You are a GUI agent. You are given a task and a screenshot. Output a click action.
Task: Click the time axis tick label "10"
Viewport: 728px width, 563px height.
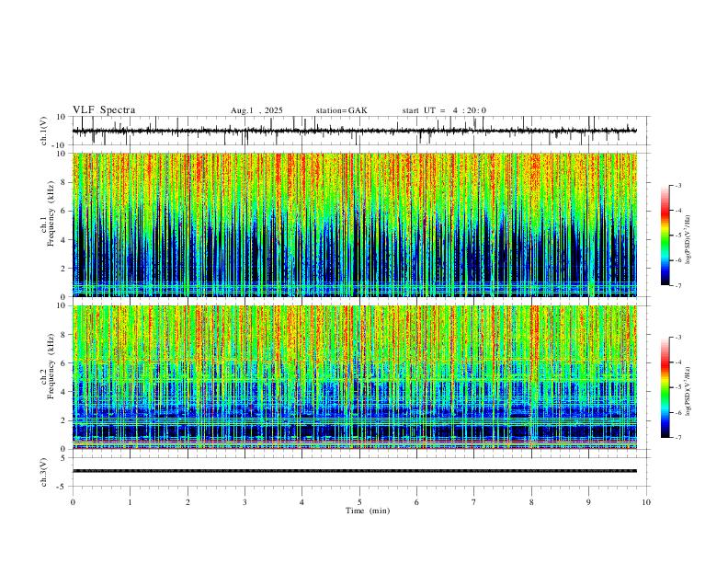tap(646, 502)
